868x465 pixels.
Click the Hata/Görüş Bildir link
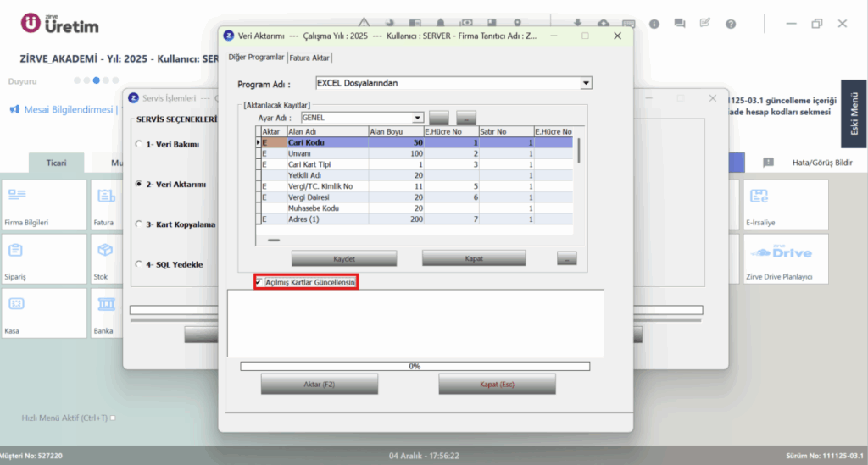click(822, 163)
